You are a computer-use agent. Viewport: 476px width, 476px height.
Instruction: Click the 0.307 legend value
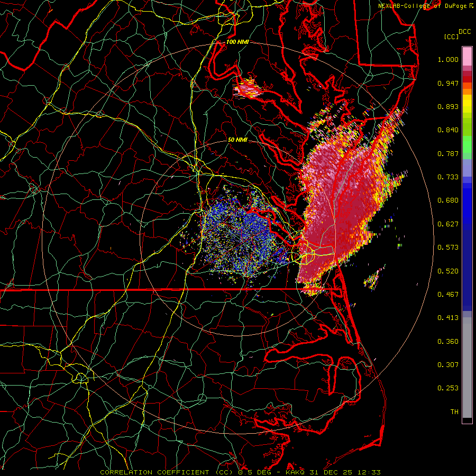click(x=448, y=365)
